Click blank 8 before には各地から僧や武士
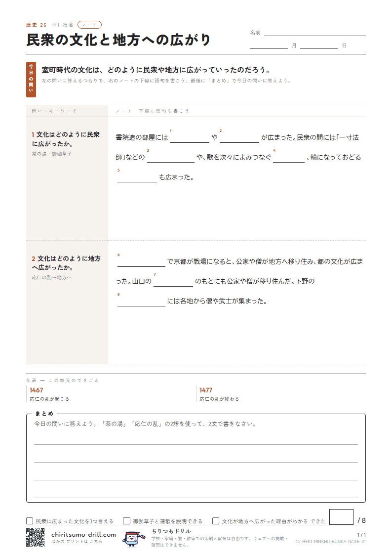The height and width of the screenshot is (555, 392). [x=141, y=301]
